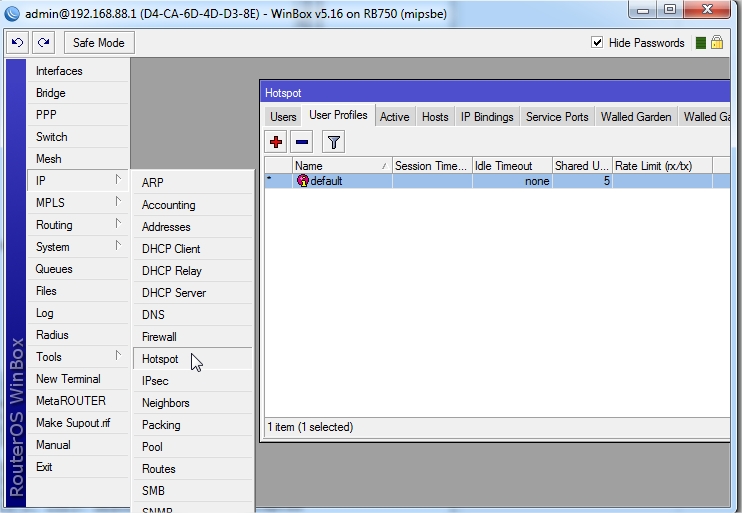Click Session Timeout column header

pyautogui.click(x=432, y=166)
